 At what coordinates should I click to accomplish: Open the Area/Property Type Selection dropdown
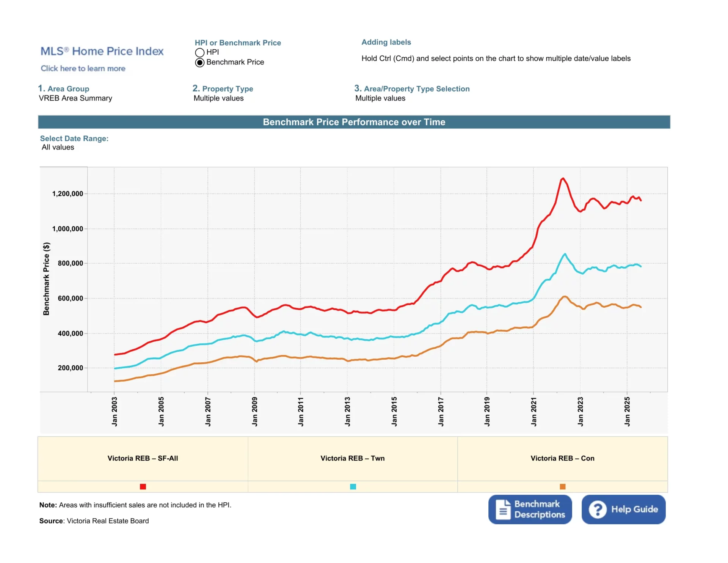click(380, 98)
